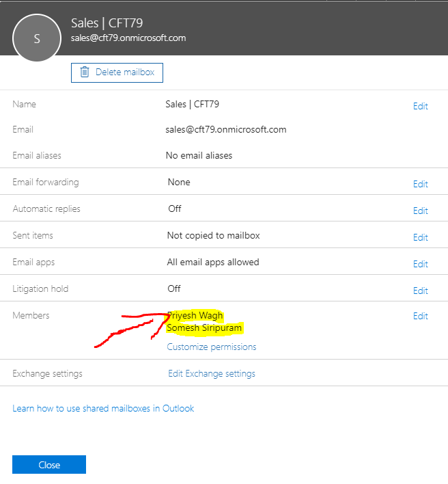Edit the Email apps setting
The height and width of the screenshot is (484, 448).
[420, 264]
